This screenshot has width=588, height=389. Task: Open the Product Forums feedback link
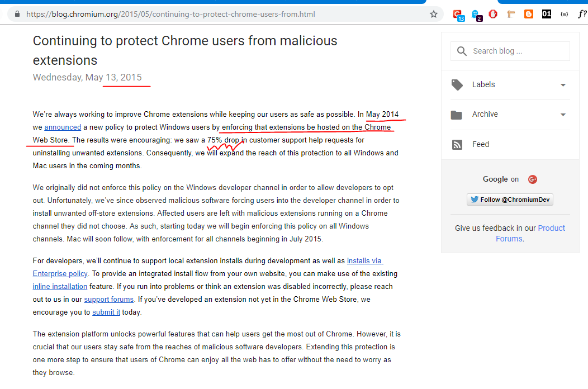pos(530,233)
